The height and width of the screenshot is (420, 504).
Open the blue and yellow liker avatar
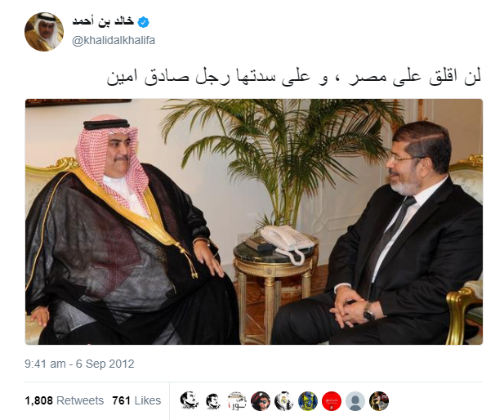click(308, 401)
